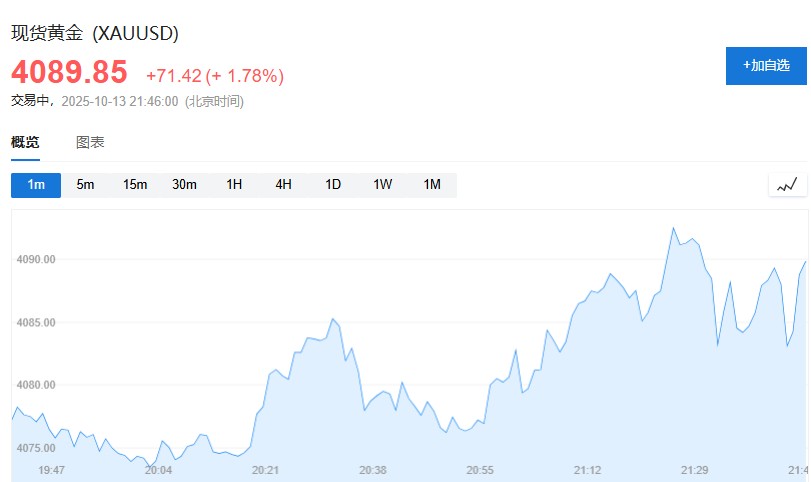Screen dimensions: 811x482
Task: Click the +加自选 watchlist button
Action: [x=766, y=65]
